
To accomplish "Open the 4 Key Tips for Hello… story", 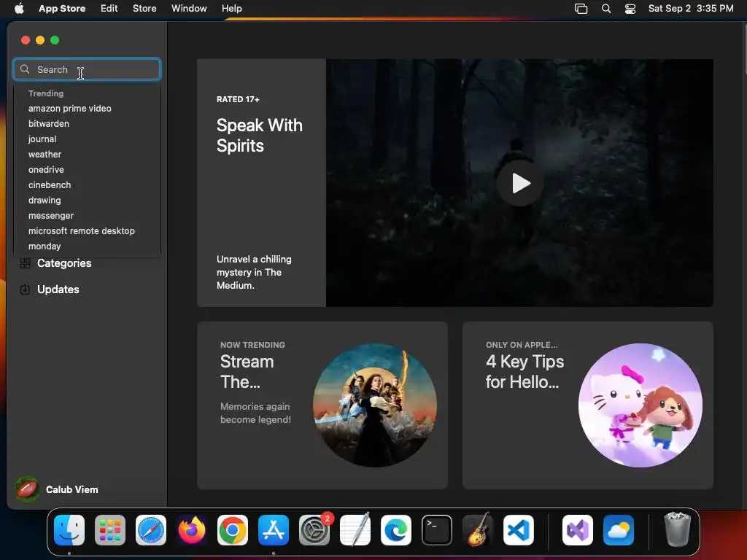I will 587,405.
